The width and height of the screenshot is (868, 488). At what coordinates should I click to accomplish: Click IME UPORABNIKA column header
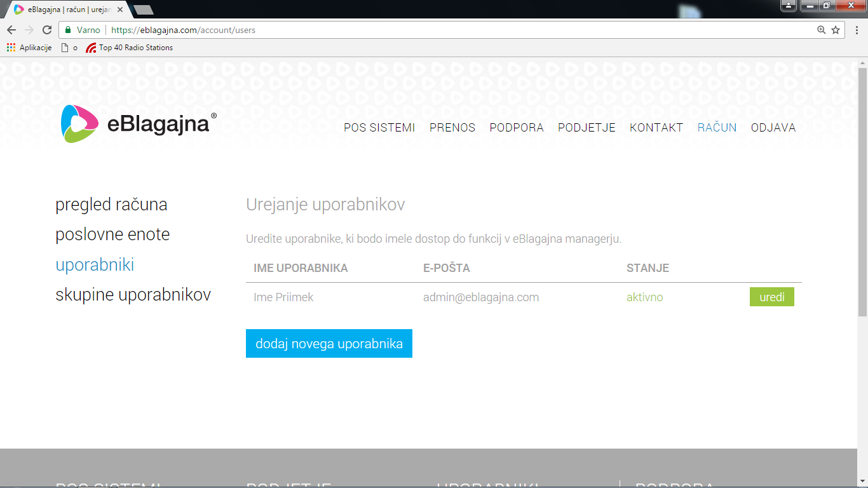301,268
